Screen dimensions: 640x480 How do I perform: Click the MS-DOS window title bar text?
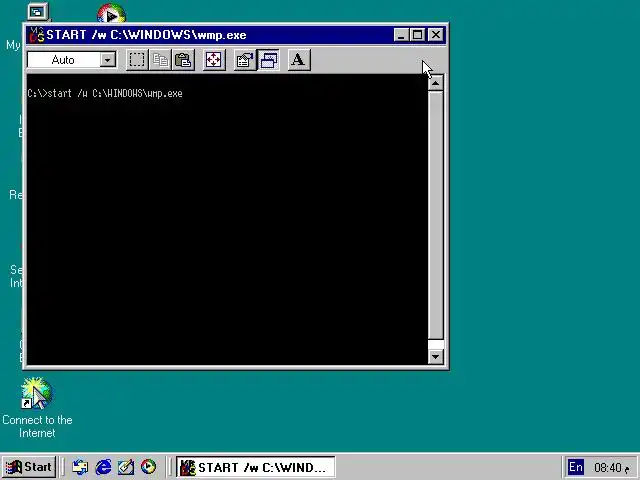pos(146,35)
